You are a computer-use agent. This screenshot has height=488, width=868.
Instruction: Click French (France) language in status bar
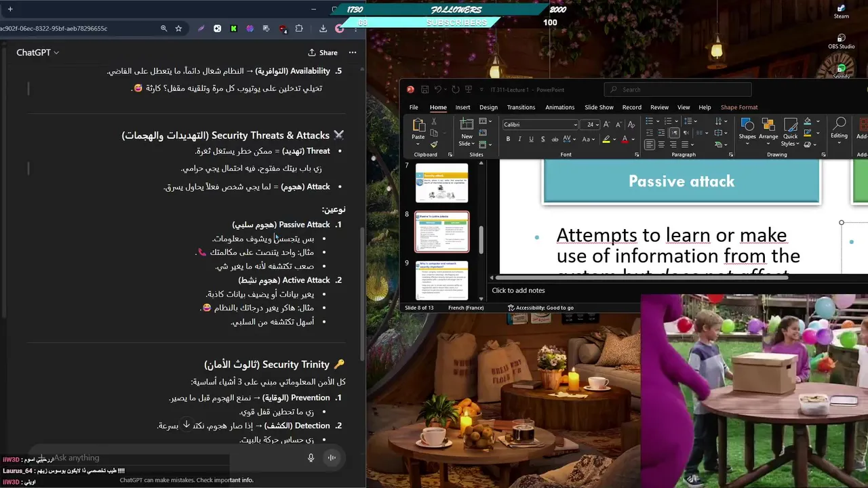tap(466, 308)
